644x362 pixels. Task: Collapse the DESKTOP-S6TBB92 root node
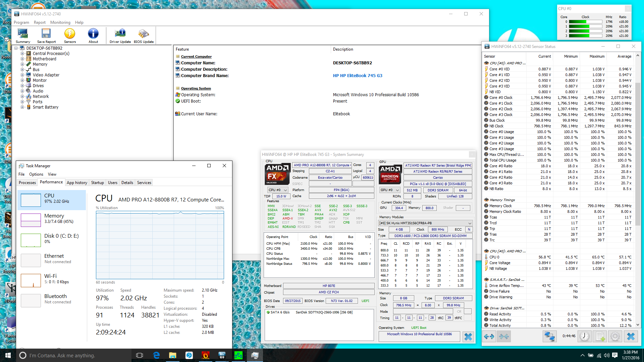[16, 48]
